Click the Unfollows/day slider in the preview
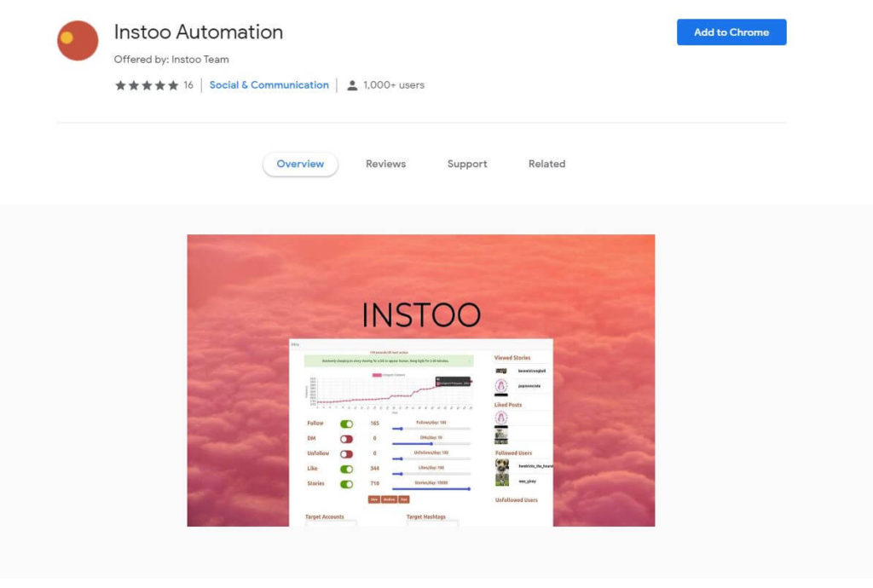873x588 pixels. (x=431, y=458)
